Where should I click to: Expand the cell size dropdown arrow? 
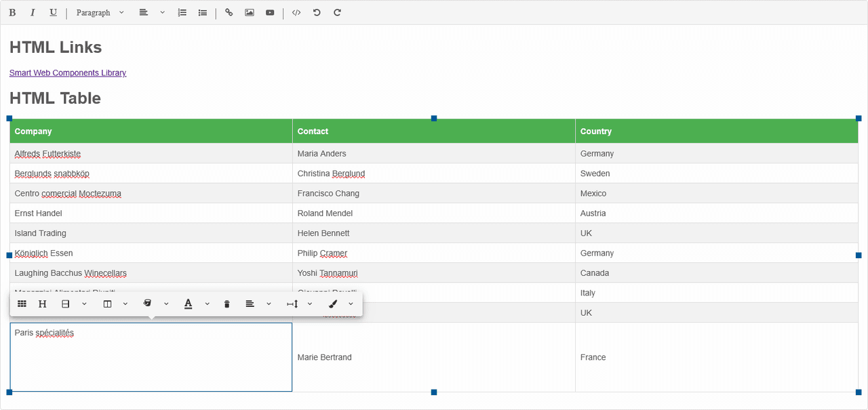point(310,304)
